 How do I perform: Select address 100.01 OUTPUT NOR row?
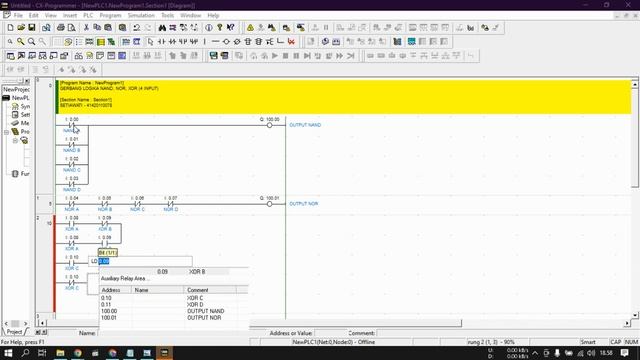tap(174, 318)
